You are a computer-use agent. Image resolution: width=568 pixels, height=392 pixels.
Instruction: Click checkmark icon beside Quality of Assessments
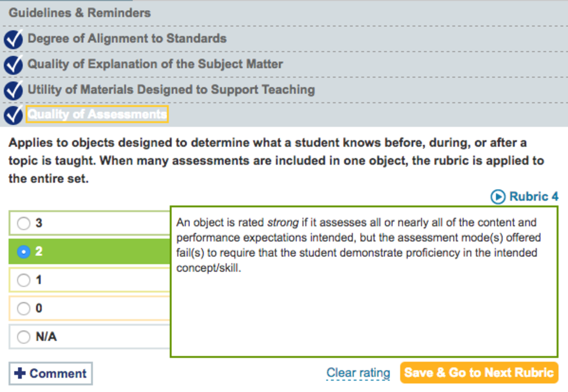point(13,115)
